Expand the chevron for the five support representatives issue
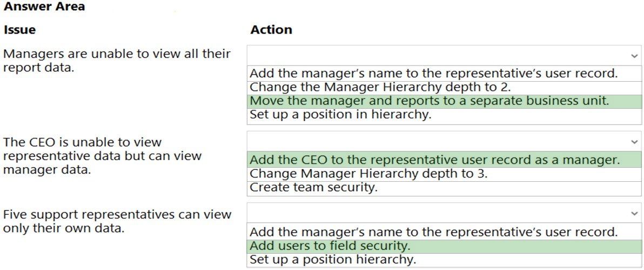Viewport: 644px width, 270px height. [633, 214]
